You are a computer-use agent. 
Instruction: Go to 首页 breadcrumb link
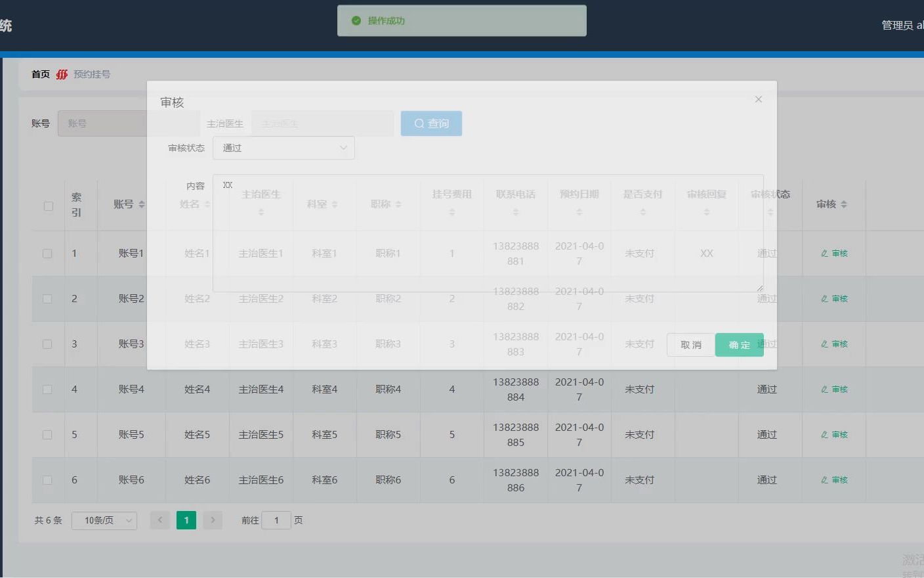[x=41, y=74]
